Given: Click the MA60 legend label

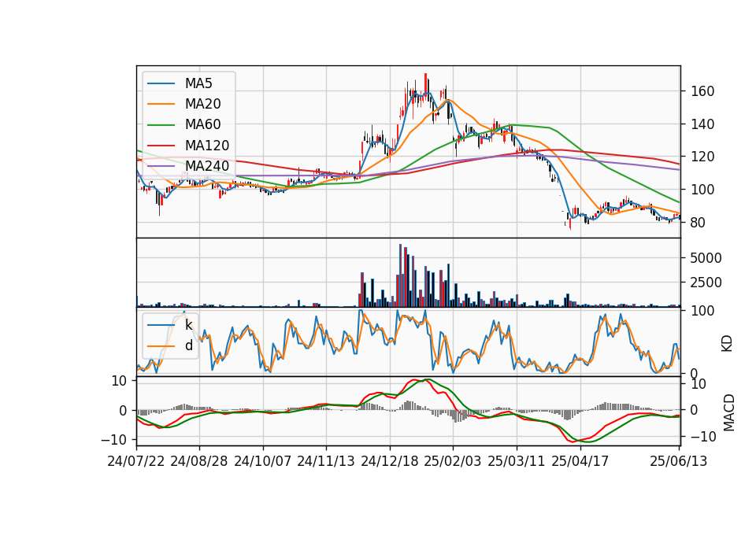Looking at the screenshot, I should [x=202, y=125].
